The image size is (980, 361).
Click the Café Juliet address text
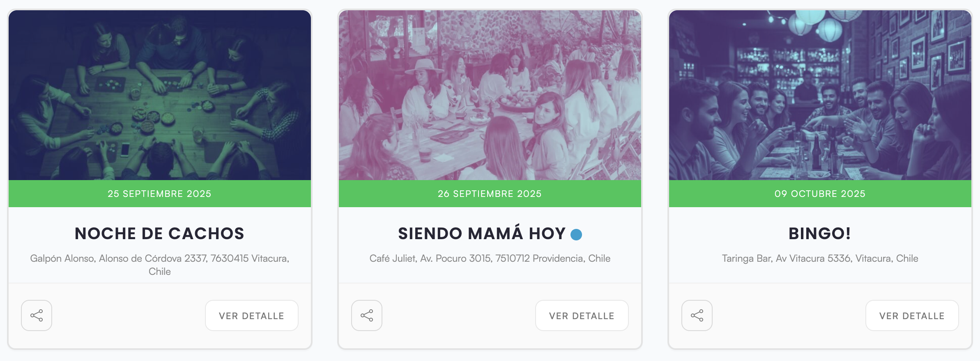pyautogui.click(x=490, y=258)
